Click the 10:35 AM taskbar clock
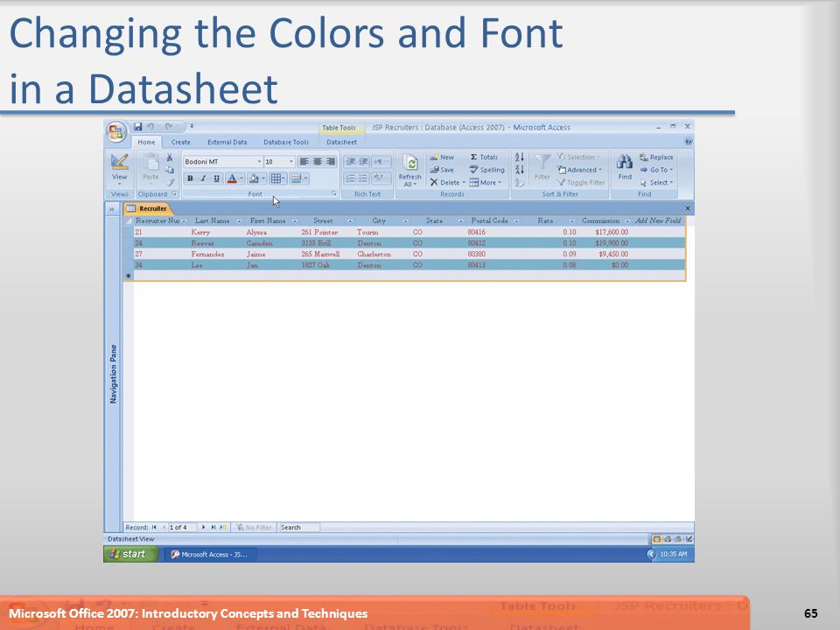Viewport: 840px width, 630px height. (674, 554)
